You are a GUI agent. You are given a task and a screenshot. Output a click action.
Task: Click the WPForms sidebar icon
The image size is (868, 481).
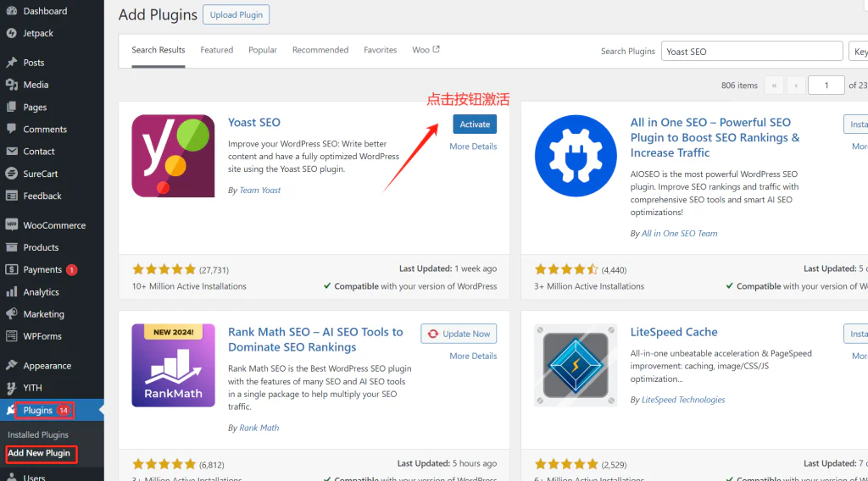point(11,336)
